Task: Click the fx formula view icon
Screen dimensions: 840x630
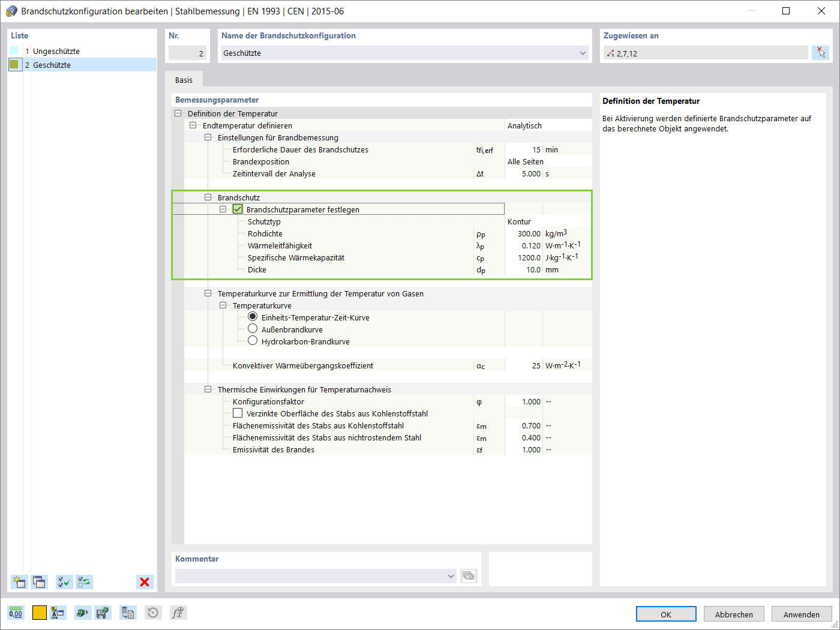Action: [178, 613]
